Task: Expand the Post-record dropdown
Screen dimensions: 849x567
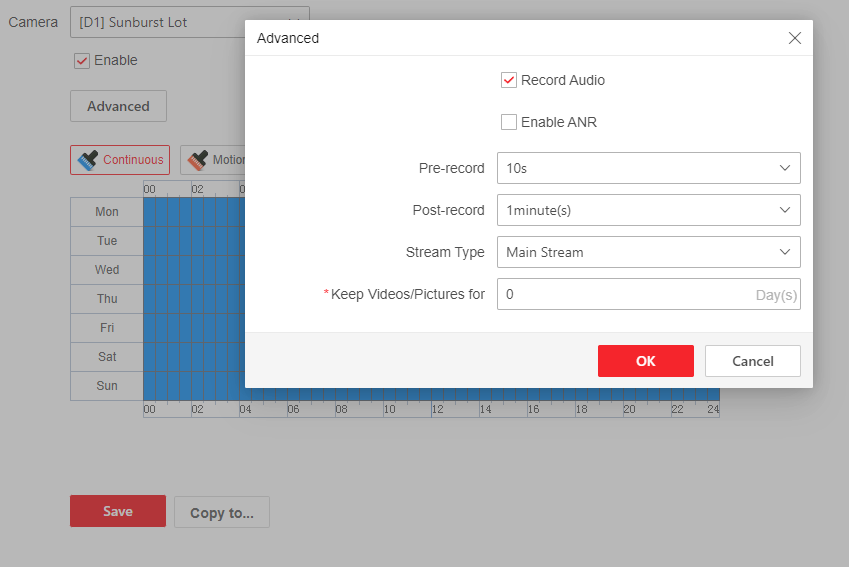Action: (x=648, y=210)
